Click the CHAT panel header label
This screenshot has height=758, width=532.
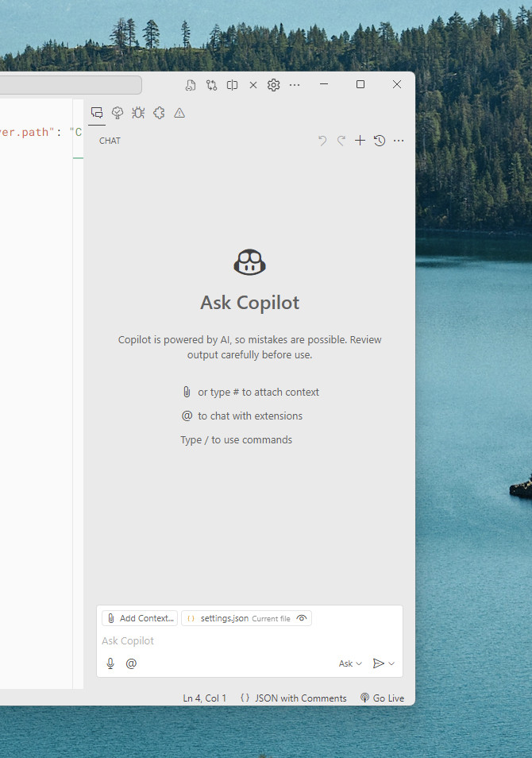click(x=110, y=141)
